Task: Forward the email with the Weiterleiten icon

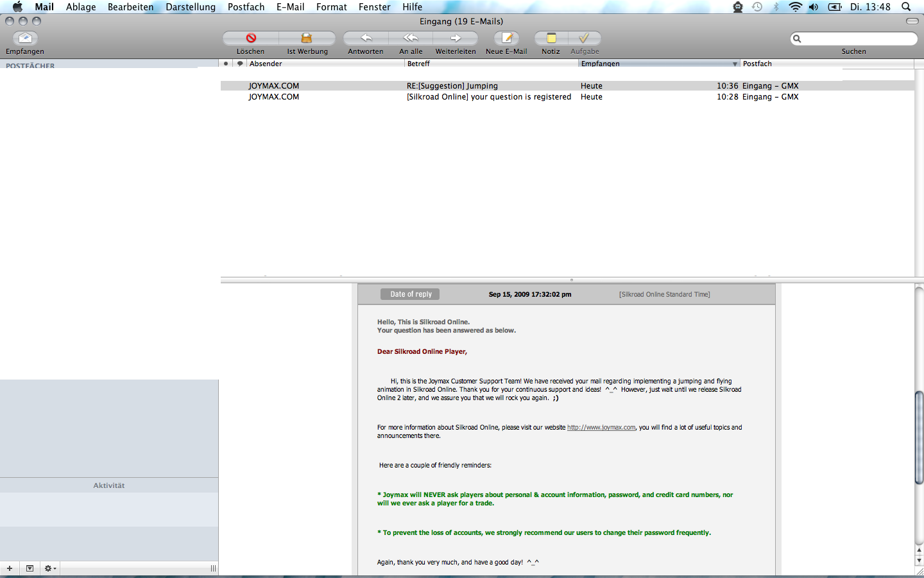Action: [456, 39]
